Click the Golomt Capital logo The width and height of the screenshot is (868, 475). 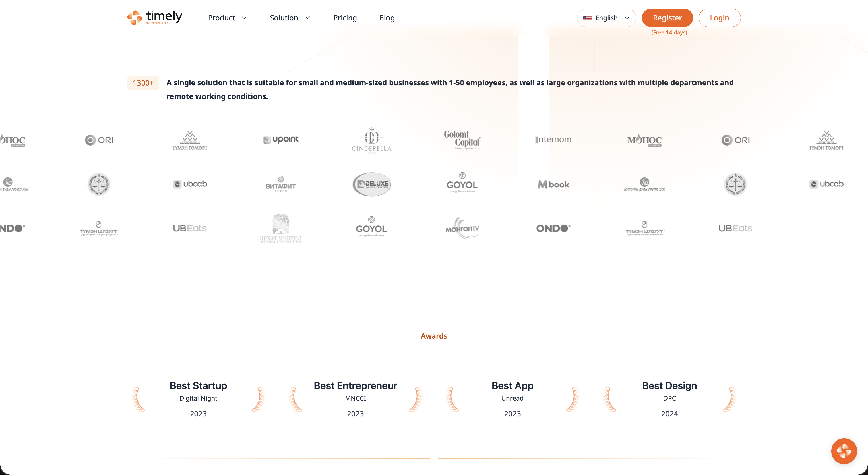click(x=462, y=140)
